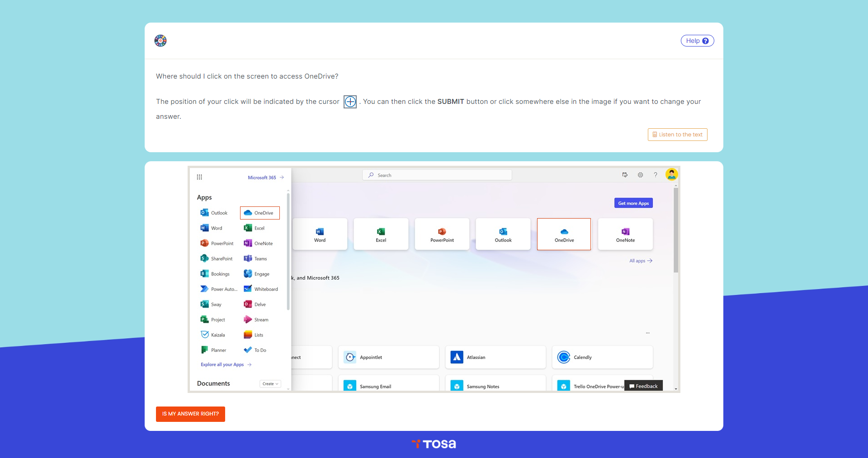Viewport: 868px width, 458px height.
Task: Open the Teams app
Action: 255,259
